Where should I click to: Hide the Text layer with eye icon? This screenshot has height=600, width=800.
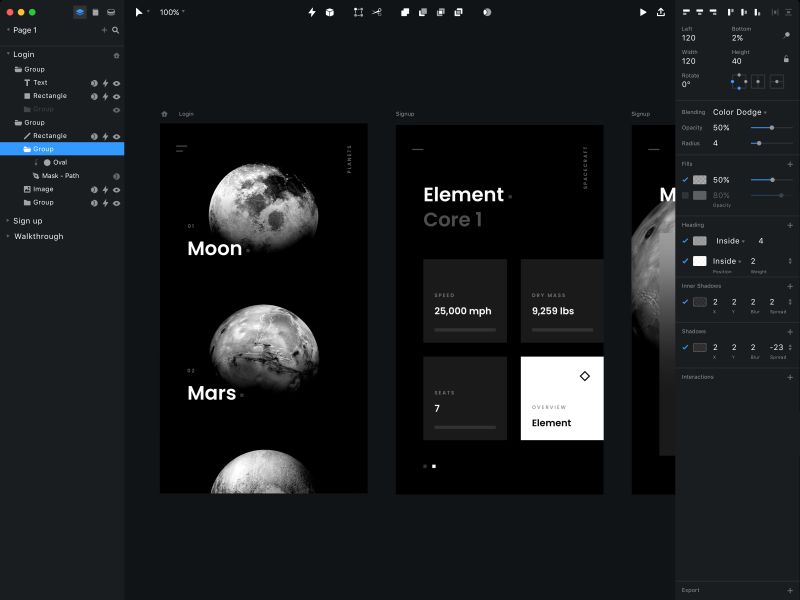click(x=116, y=83)
